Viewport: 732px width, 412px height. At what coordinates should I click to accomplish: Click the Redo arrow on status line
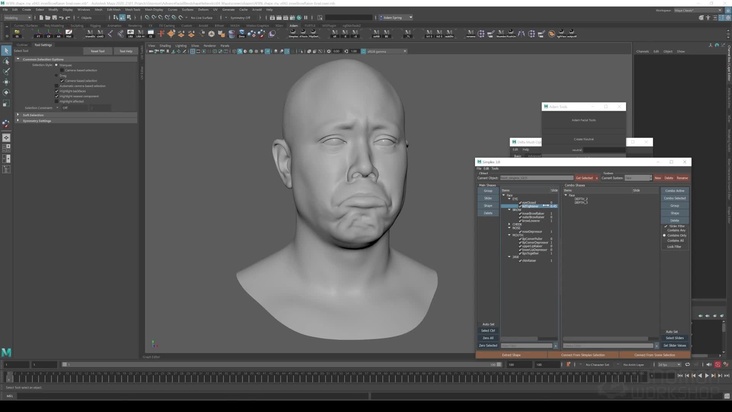click(x=67, y=18)
